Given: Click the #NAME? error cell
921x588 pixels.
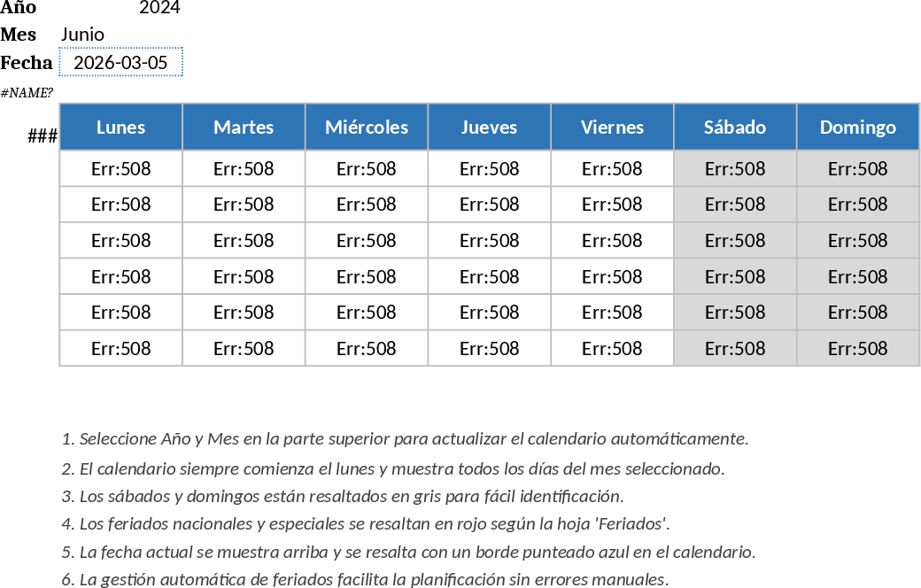Looking at the screenshot, I should (x=27, y=93).
